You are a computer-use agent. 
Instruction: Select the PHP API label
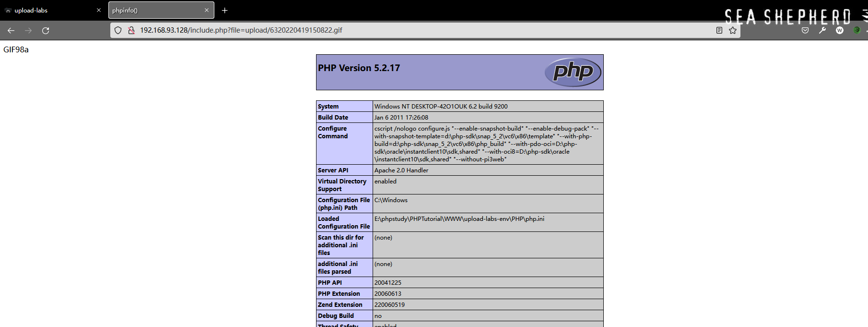[330, 283]
